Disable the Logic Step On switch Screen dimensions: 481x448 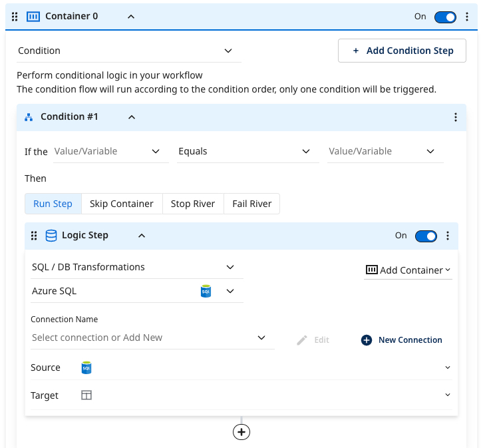[426, 236]
